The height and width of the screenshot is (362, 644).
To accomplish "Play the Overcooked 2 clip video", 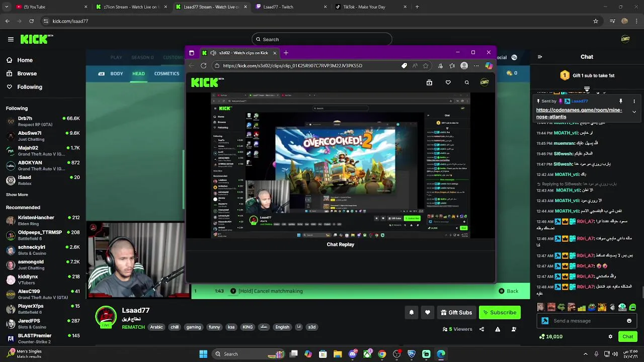I will [x=340, y=165].
